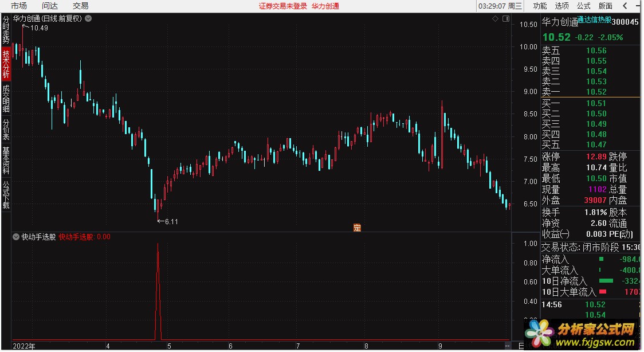Click the 最高 value 10.74

(x=596, y=167)
